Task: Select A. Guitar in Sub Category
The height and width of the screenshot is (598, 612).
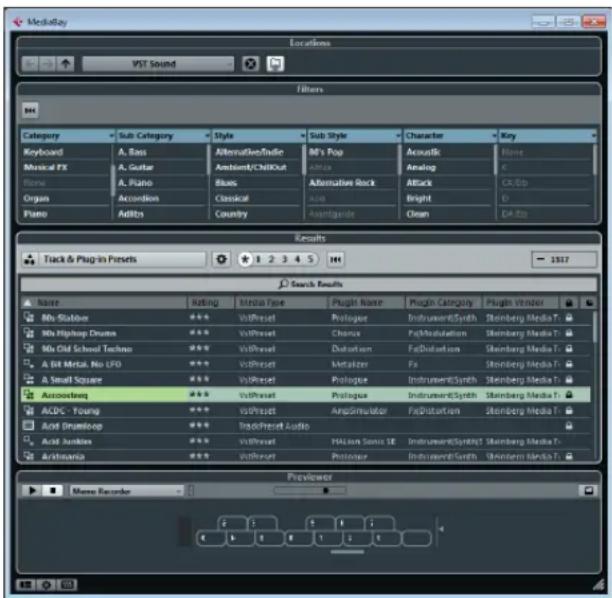Action: pyautogui.click(x=136, y=167)
